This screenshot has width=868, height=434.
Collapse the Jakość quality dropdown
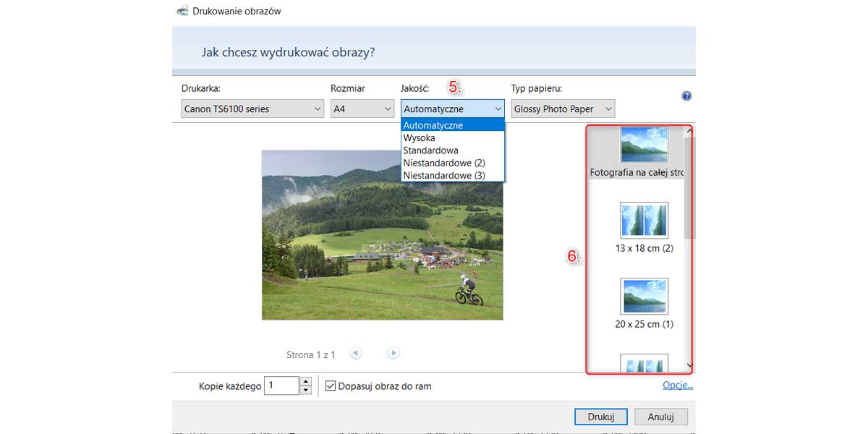click(453, 109)
